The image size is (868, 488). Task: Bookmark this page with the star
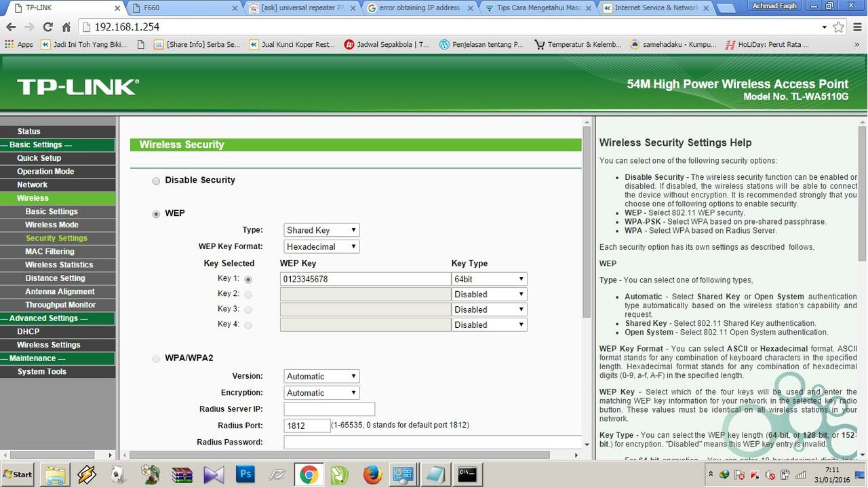coord(839,27)
